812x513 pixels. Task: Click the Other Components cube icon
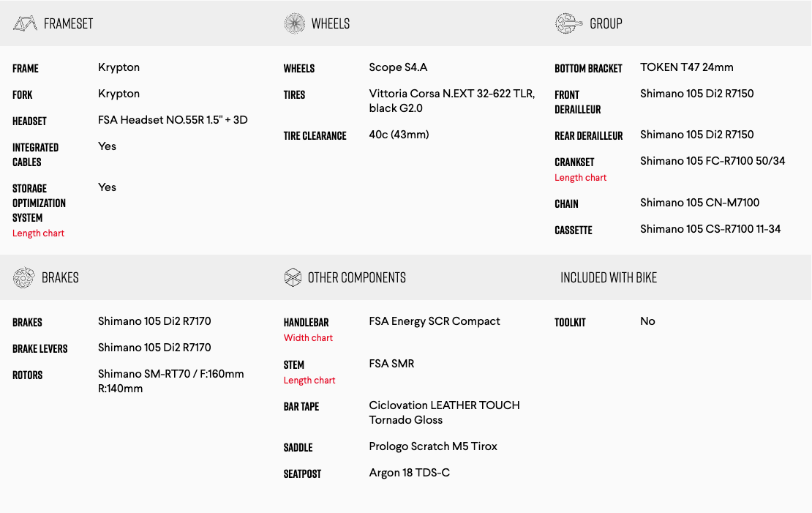(x=293, y=277)
